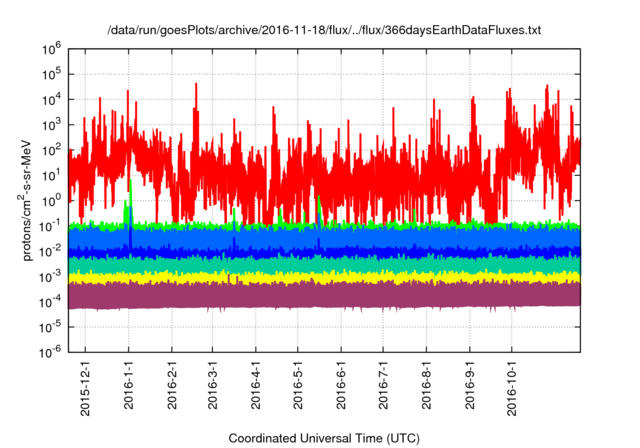Image resolution: width=640 pixels, height=448 pixels.
Task: Click the teal green flux band
Action: [324, 265]
